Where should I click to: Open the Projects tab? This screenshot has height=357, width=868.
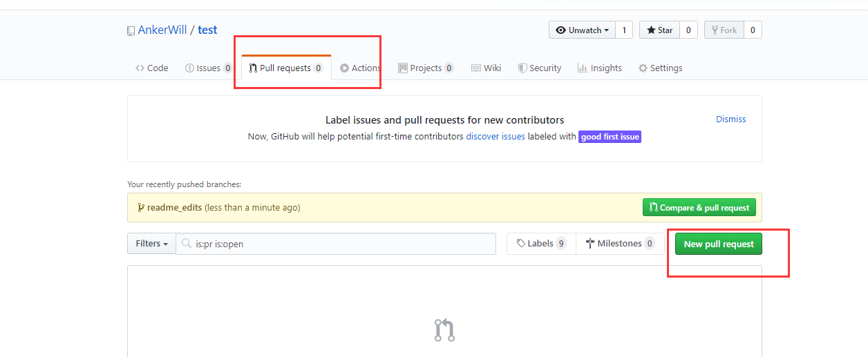[x=426, y=68]
